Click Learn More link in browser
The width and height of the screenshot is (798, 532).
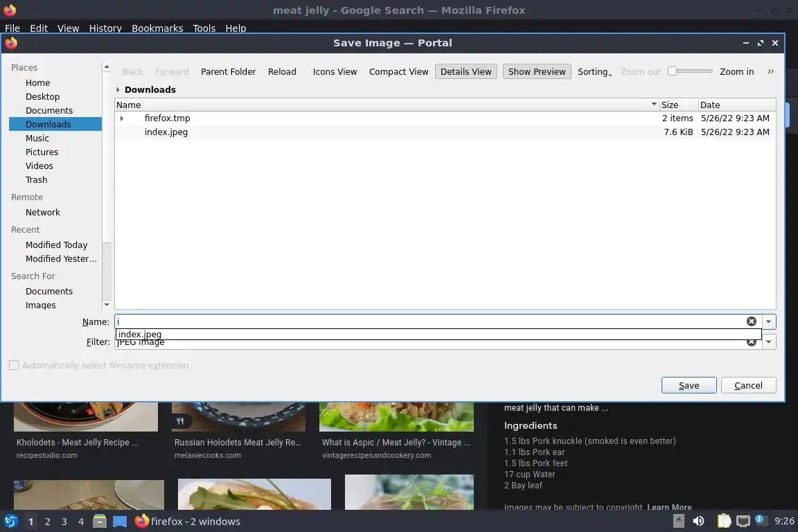coord(669,507)
